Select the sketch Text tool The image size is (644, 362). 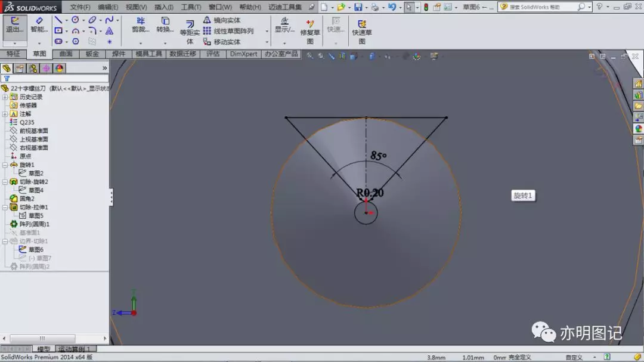pyautogui.click(x=109, y=30)
